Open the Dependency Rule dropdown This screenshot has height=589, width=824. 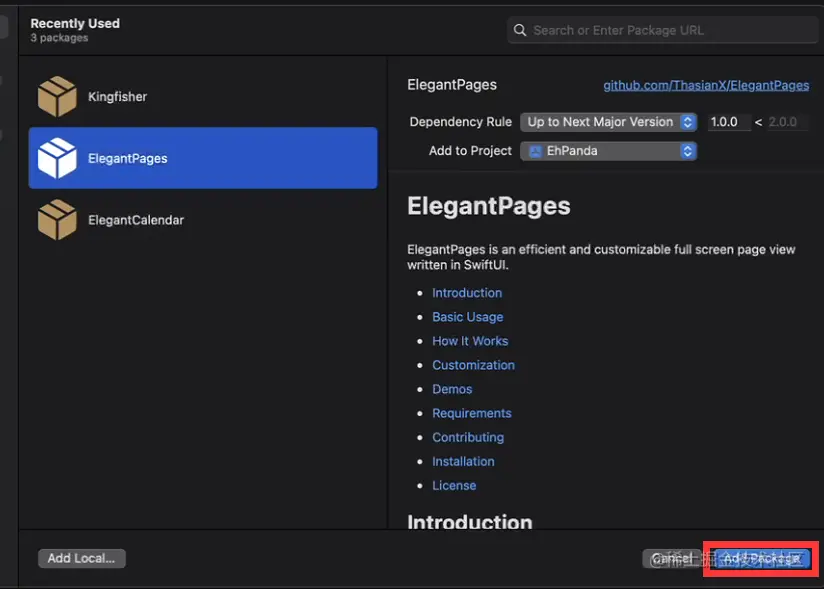pyautogui.click(x=609, y=122)
